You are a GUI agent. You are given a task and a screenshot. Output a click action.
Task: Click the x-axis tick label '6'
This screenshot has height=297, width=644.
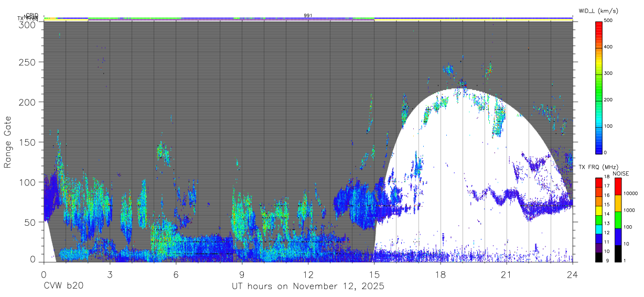[x=176, y=274]
